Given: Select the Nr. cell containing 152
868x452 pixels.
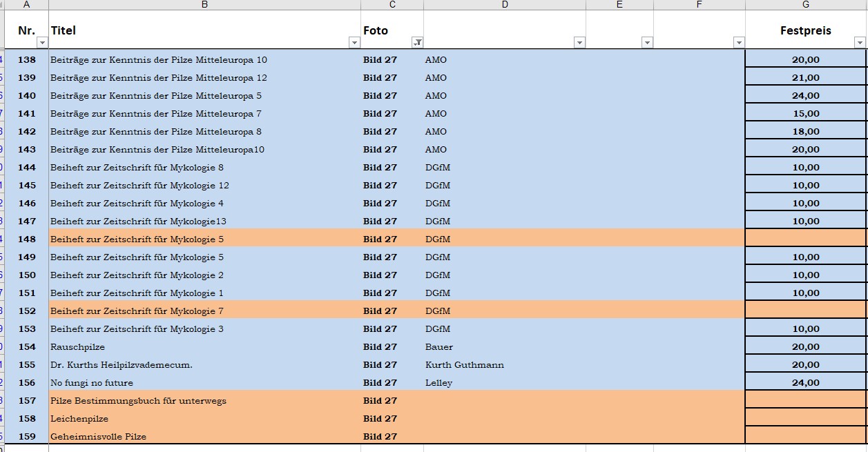Looking at the screenshot, I should 27,311.
